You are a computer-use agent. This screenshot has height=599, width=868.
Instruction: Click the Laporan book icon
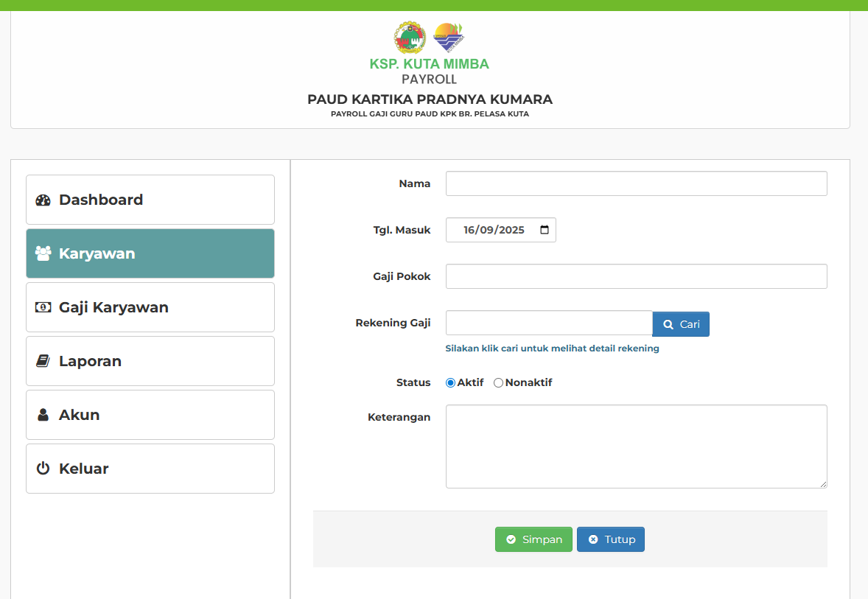click(x=43, y=361)
